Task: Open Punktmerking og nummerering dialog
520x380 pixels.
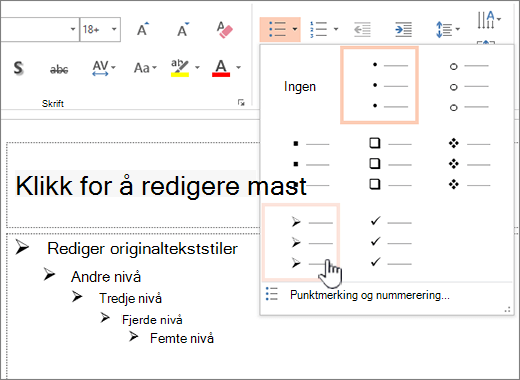Action: (369, 295)
